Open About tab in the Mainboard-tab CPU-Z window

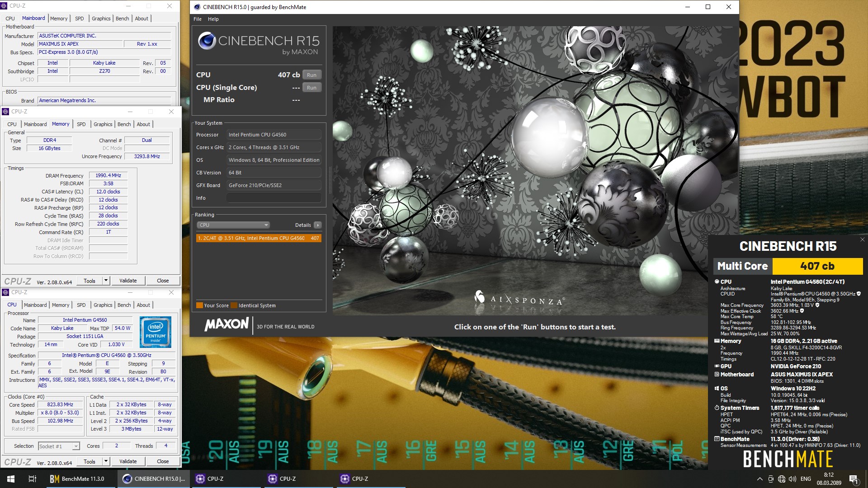click(x=142, y=19)
